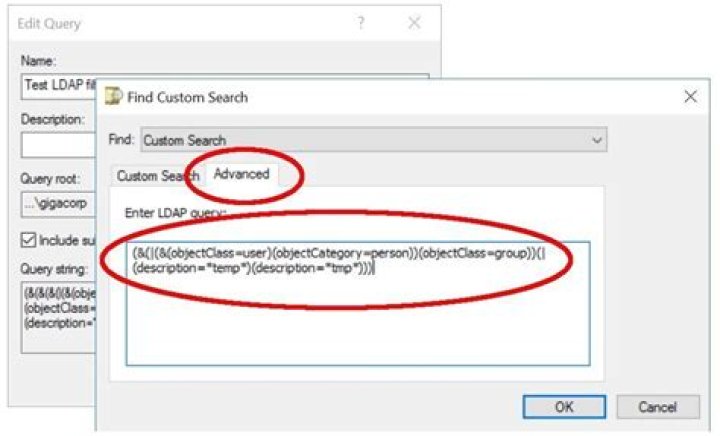
Task: Click the Enter LDAP query label
Action: tap(175, 213)
